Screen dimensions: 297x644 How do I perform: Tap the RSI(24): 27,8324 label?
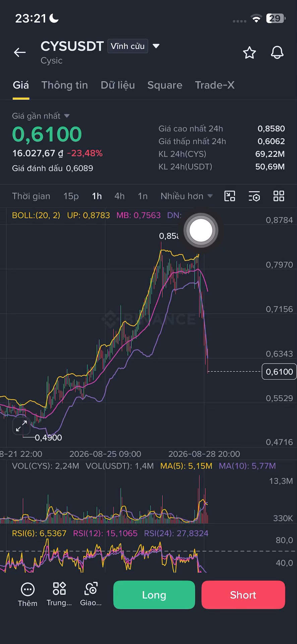point(176,533)
